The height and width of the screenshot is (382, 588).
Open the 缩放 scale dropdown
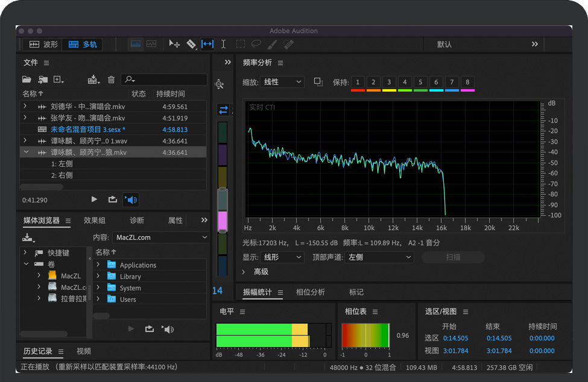282,82
